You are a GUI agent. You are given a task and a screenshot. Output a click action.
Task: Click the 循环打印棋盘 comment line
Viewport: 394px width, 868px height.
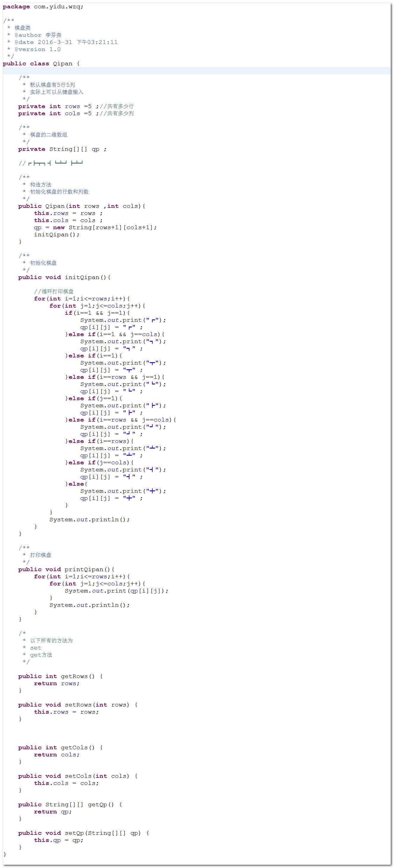[54, 292]
